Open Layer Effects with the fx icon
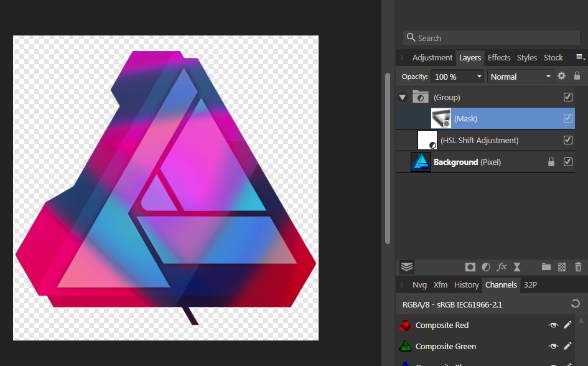This screenshot has height=366, width=588. pos(502,267)
